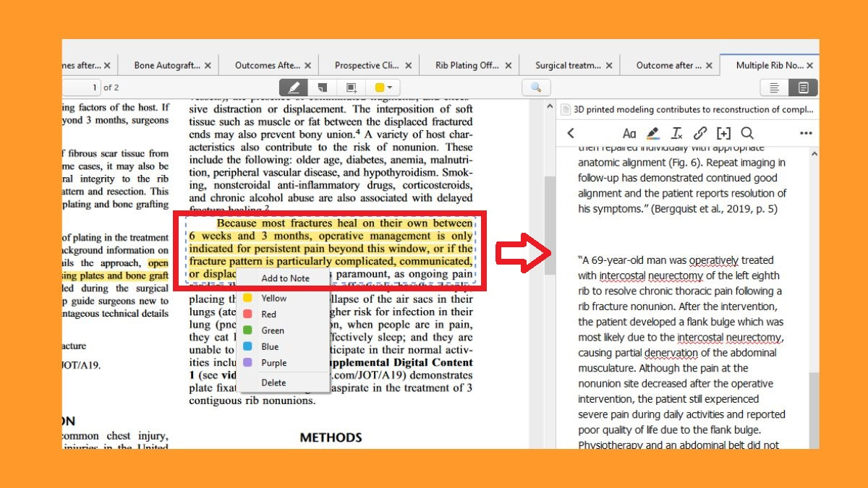This screenshot has width=868, height=488.
Task: Choose Add to Note in context menu
Action: 285,278
